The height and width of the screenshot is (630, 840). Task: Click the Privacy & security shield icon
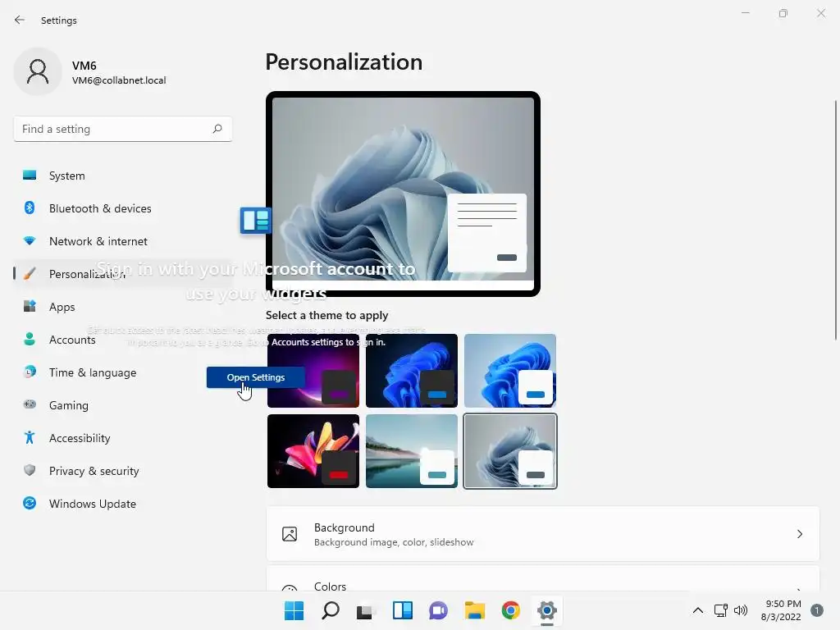(30, 470)
